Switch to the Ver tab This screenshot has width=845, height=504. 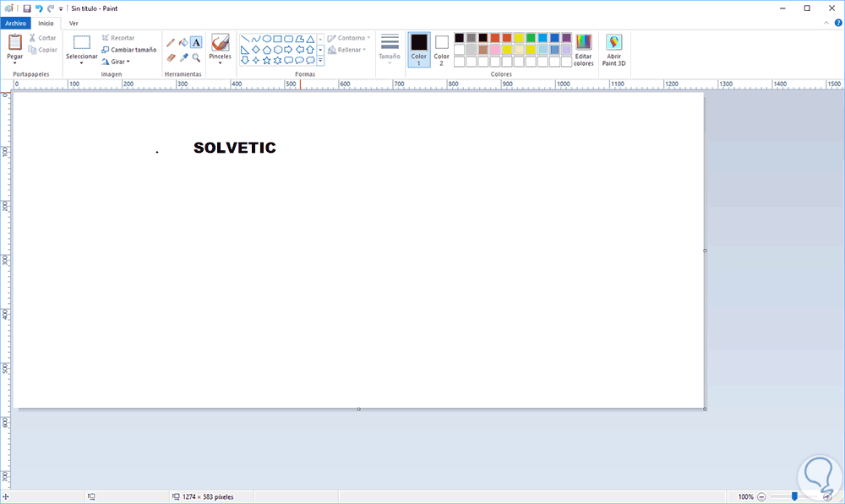coord(74,23)
